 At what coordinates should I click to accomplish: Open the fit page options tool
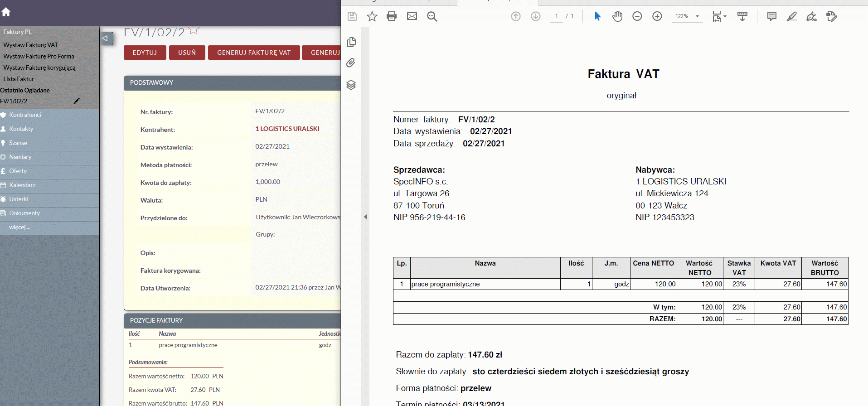[719, 16]
